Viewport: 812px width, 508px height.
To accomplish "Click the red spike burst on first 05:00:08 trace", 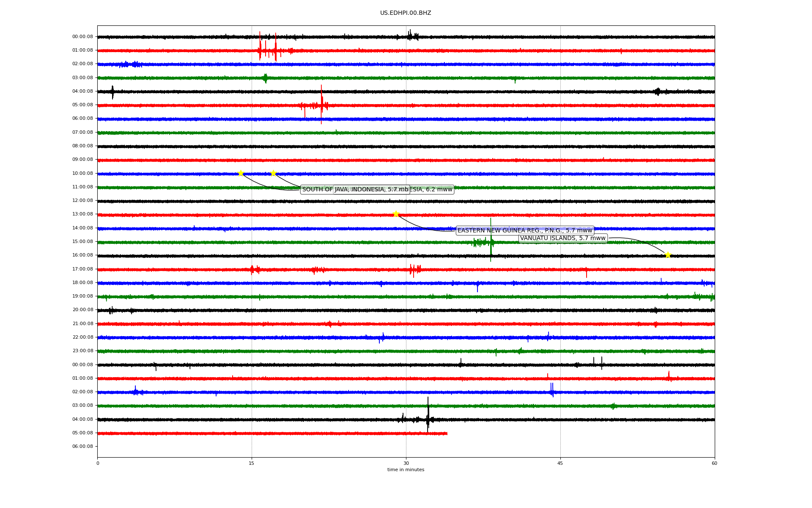I will [321, 104].
